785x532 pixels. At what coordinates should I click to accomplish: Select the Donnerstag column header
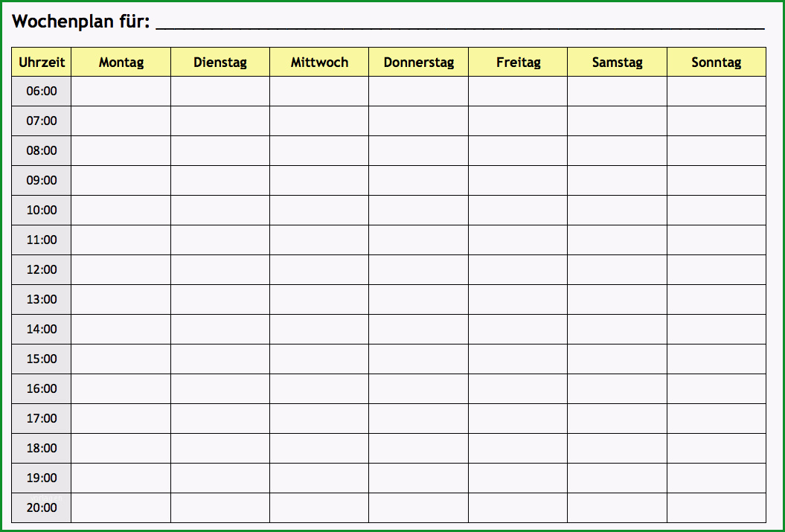418,62
